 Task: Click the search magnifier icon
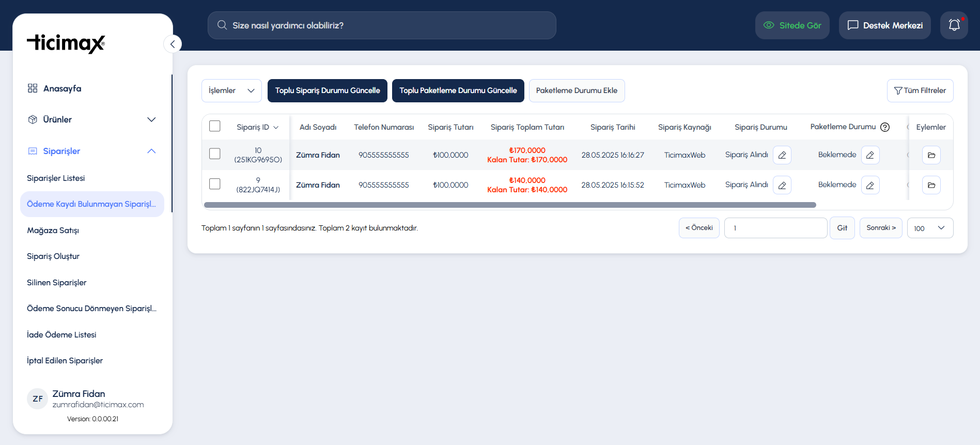[x=222, y=25]
